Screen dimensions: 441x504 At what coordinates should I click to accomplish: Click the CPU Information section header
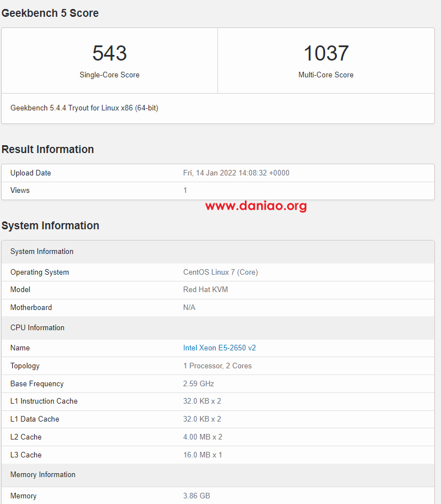coord(218,328)
